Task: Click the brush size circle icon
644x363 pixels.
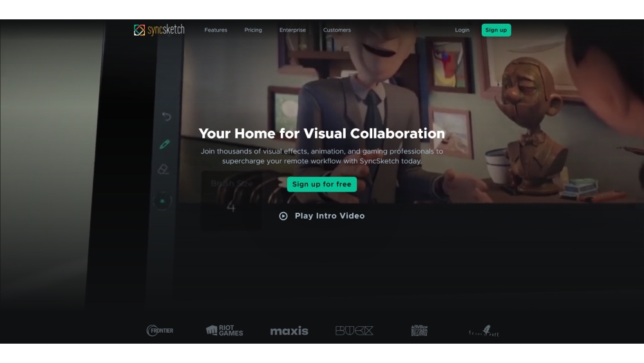Action: click(162, 201)
